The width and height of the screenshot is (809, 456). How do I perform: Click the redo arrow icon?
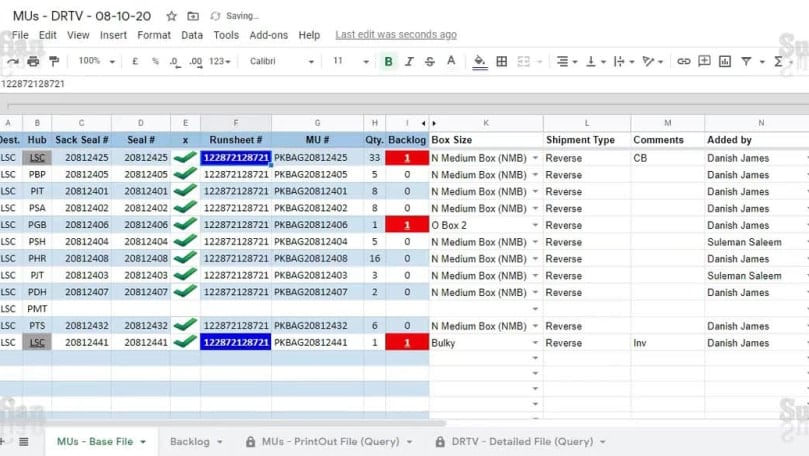[x=12, y=61]
